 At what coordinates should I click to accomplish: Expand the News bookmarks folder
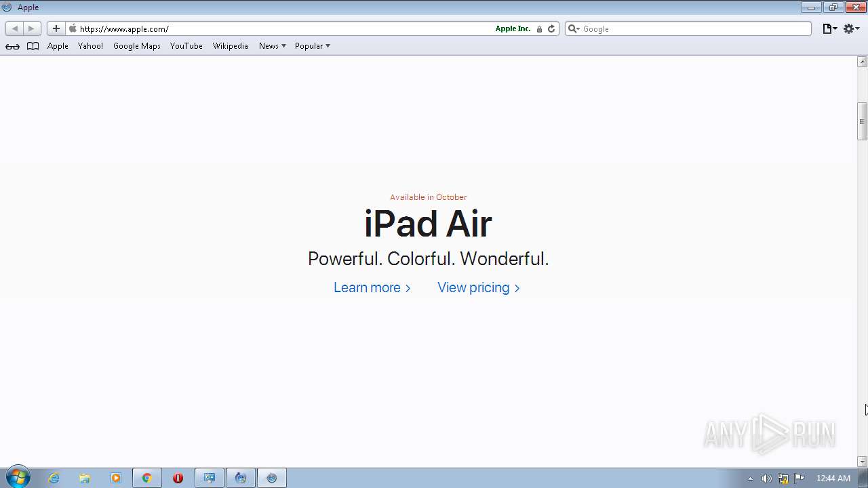click(272, 46)
